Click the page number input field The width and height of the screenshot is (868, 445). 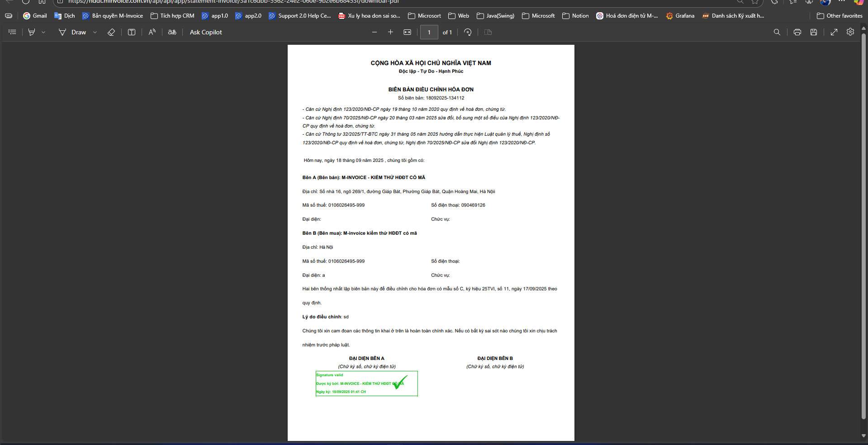[x=429, y=32]
